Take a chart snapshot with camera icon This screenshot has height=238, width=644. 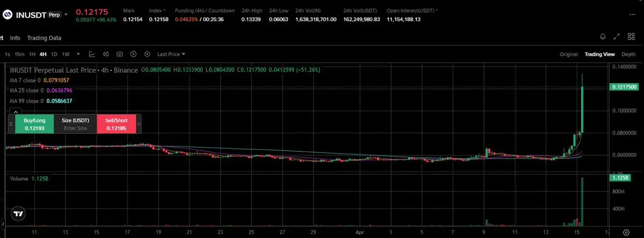[120, 54]
